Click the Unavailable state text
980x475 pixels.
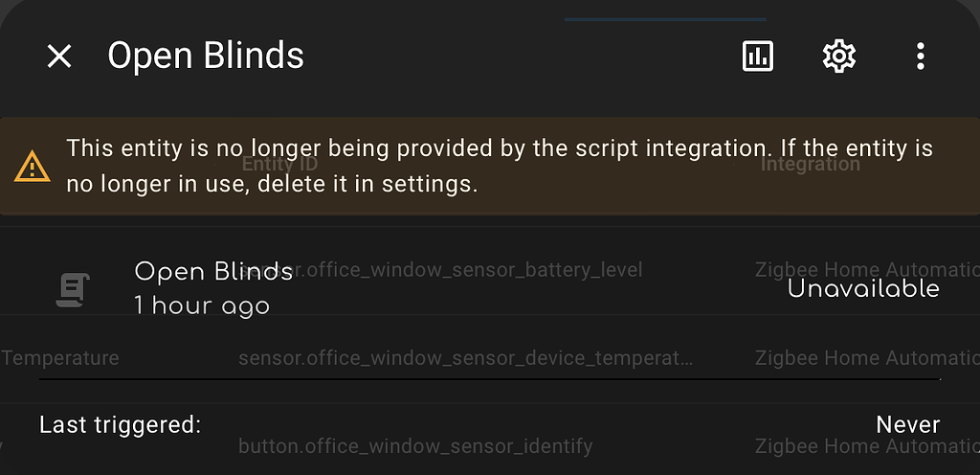(x=863, y=289)
